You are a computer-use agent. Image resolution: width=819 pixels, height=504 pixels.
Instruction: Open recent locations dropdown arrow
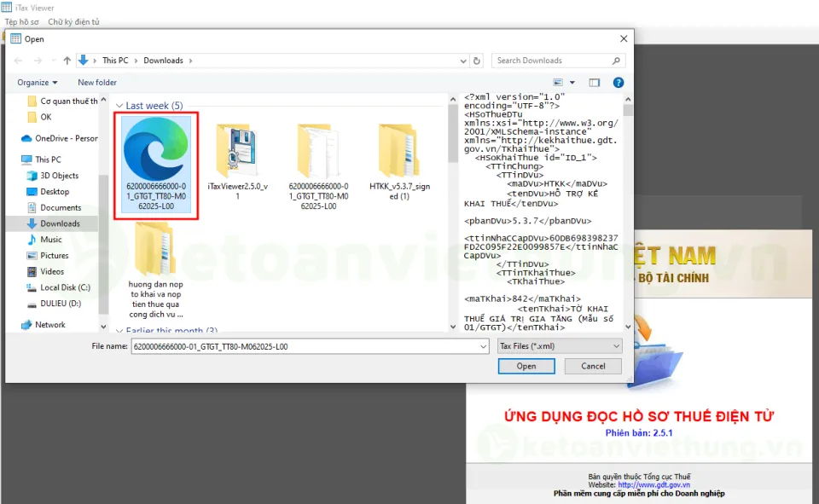click(53, 61)
